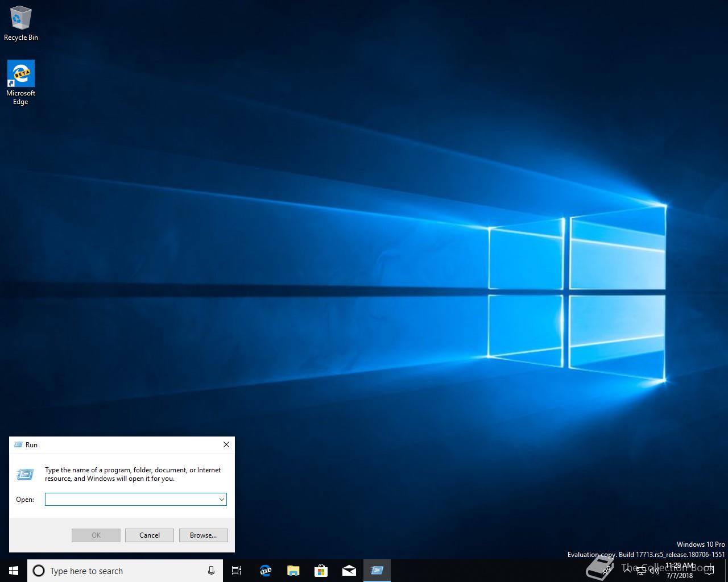The height and width of the screenshot is (582, 728).
Task: Click the taskbar search box "Type here to search"
Action: tap(125, 571)
